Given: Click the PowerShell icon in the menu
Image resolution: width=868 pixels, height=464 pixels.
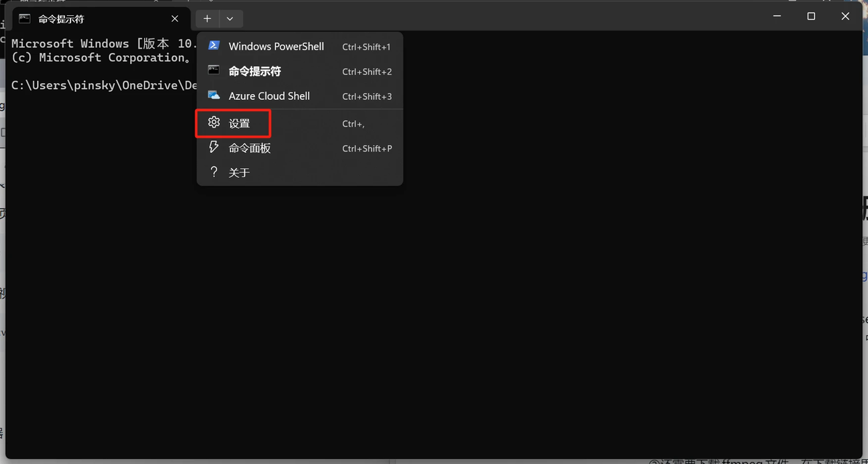Looking at the screenshot, I should click(x=213, y=46).
